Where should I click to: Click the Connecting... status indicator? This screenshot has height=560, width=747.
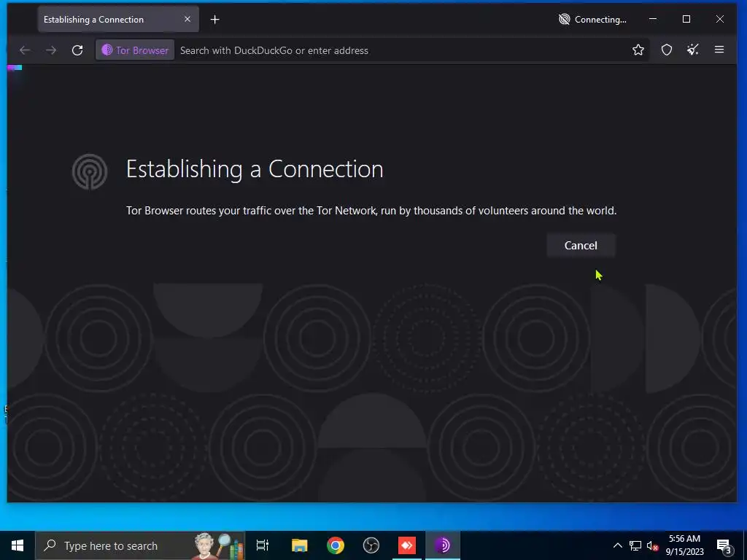(592, 20)
